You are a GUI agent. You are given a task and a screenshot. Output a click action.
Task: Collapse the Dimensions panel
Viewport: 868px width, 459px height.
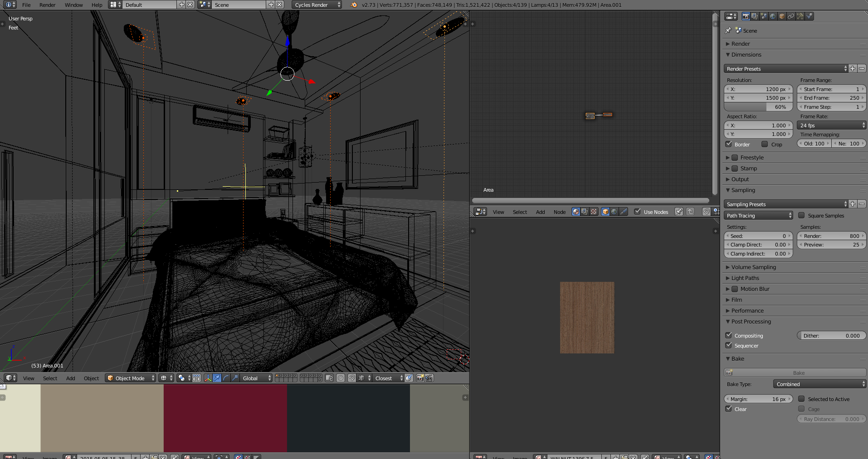[x=746, y=54]
